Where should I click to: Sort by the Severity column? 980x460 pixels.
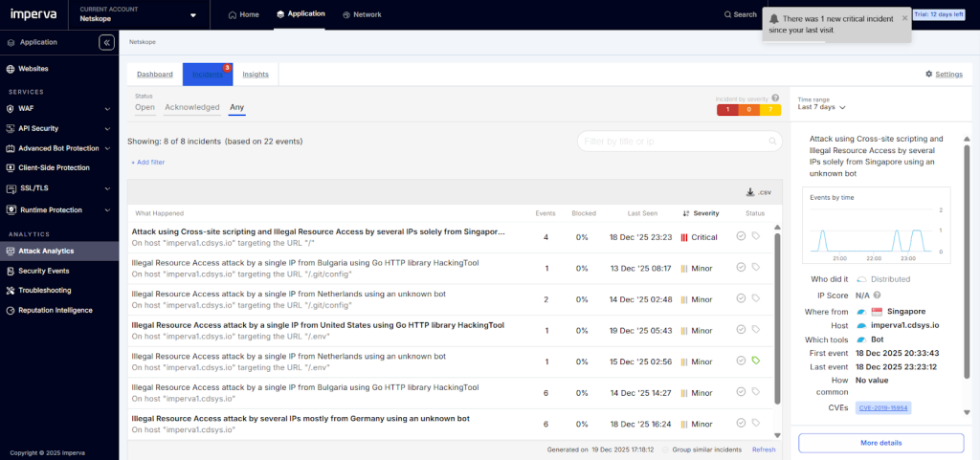tap(701, 213)
